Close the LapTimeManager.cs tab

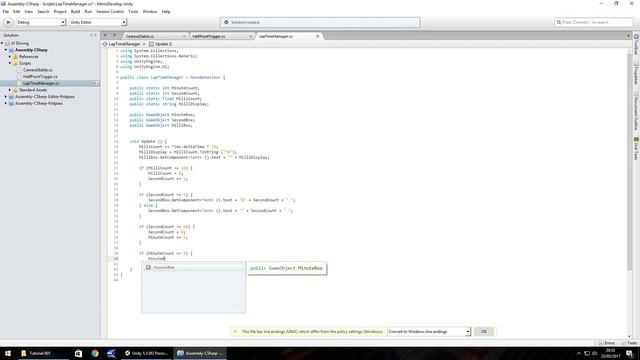[x=318, y=36]
